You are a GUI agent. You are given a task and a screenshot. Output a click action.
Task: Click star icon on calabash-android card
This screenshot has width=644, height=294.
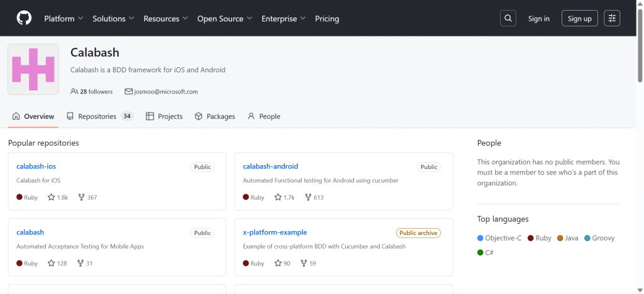[x=278, y=197]
